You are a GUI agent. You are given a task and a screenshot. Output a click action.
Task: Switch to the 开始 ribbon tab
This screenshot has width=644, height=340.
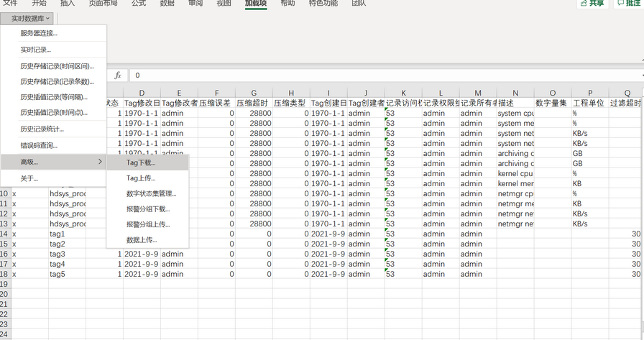(x=39, y=4)
